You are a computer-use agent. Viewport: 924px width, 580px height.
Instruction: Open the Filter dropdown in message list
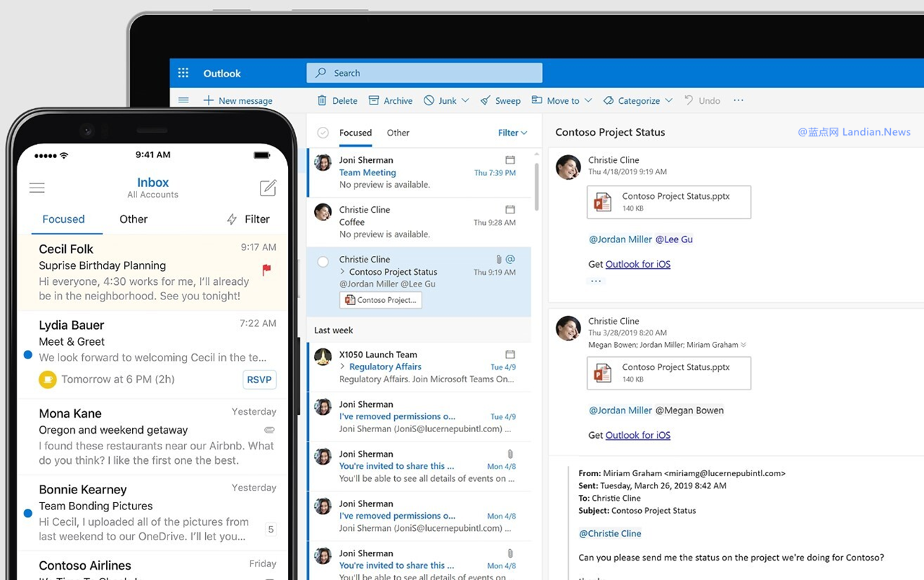pyautogui.click(x=513, y=133)
